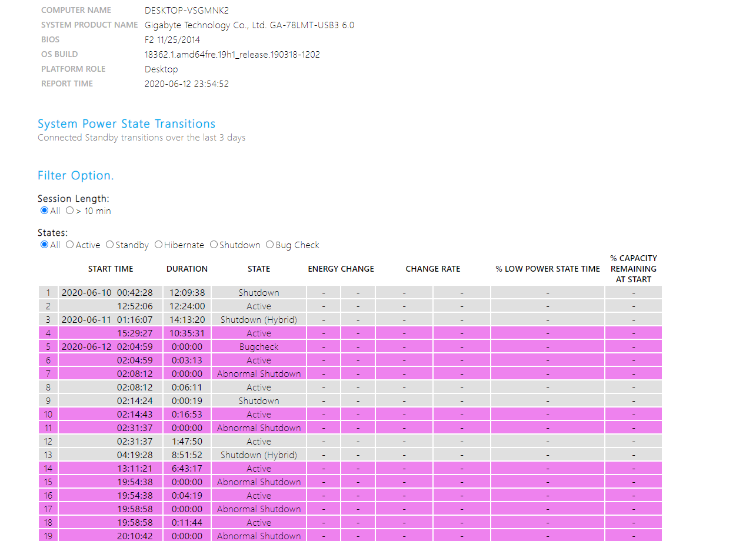Click Shutdown (Hybrid) state in row 13

[259, 455]
